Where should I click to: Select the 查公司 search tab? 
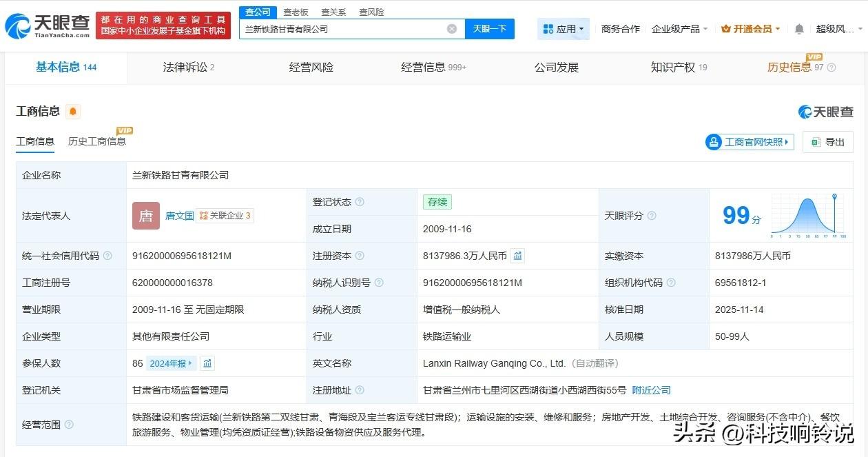[258, 12]
